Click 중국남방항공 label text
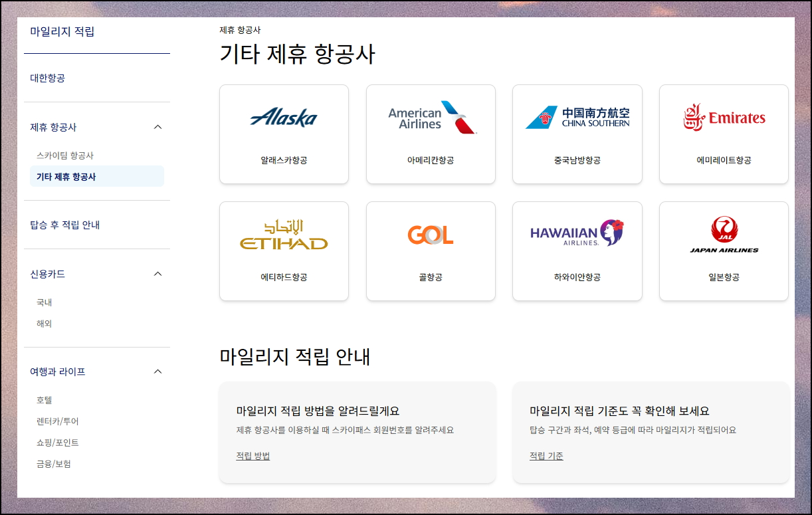This screenshot has height=515, width=812. coord(577,160)
